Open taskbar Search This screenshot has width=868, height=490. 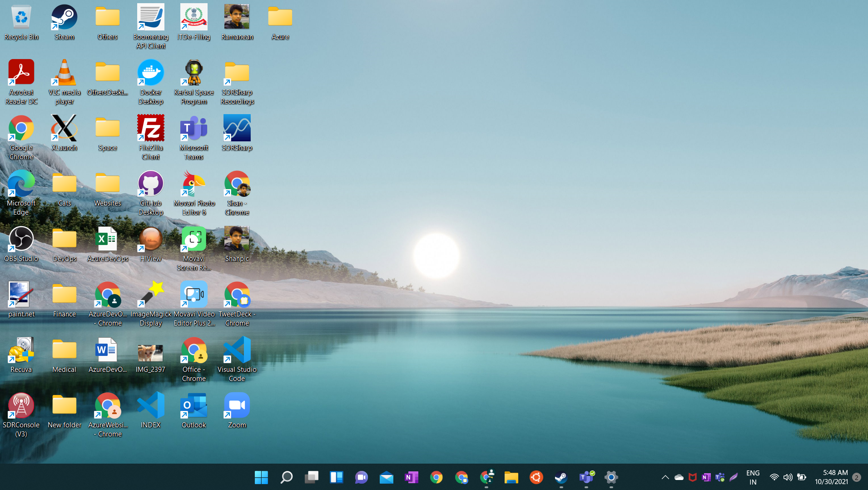286,477
